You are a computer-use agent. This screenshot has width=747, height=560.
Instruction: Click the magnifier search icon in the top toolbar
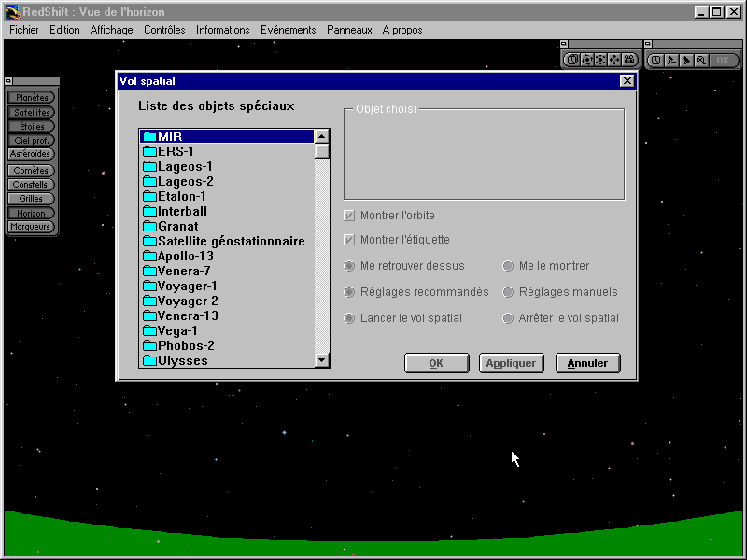[701, 61]
